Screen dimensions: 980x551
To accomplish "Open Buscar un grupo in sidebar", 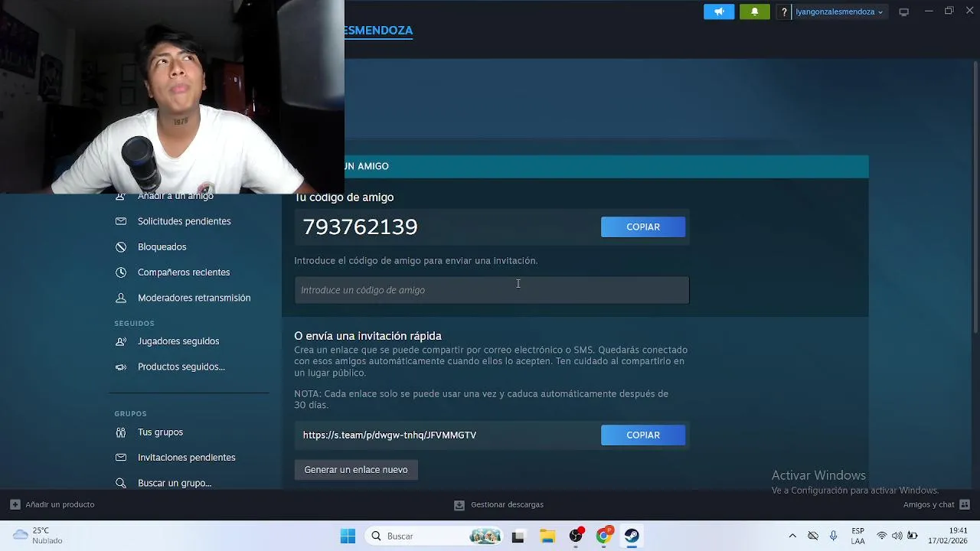I will [x=175, y=483].
